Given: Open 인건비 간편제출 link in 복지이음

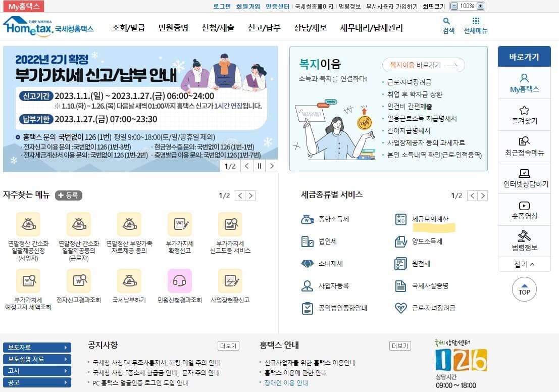Looking at the screenshot, I should (410, 106).
